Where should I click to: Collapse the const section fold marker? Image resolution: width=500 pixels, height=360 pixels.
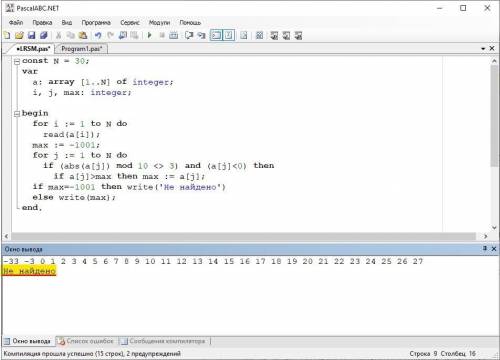(x=17, y=61)
